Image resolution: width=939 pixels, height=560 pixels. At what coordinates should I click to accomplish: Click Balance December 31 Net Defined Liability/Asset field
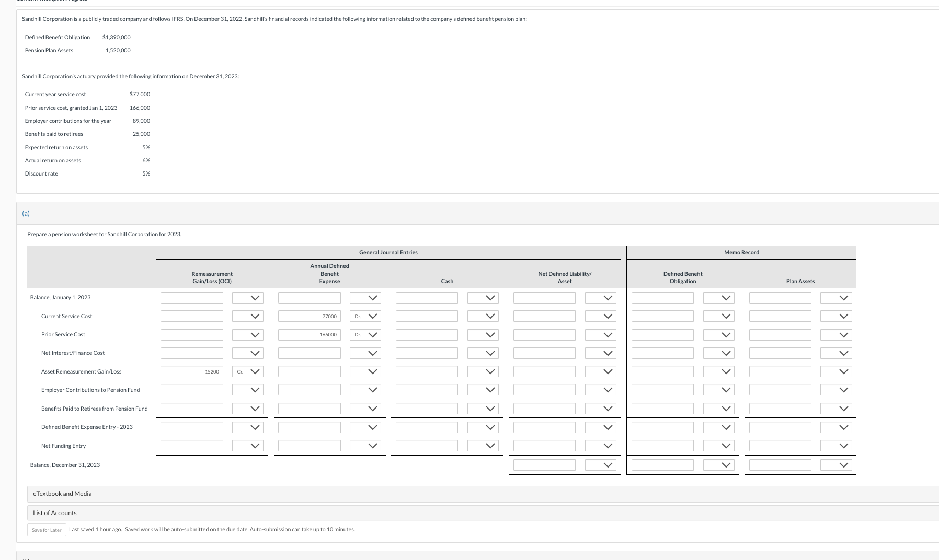pos(545,465)
